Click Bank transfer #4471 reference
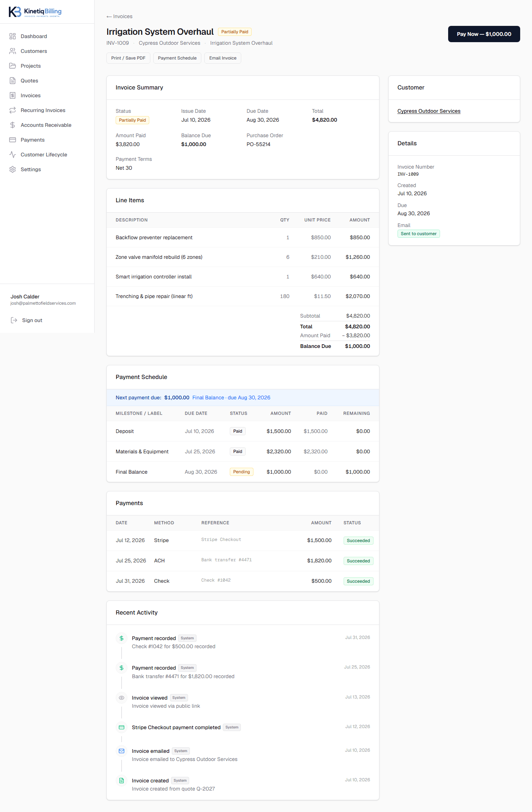This screenshot has height=812, width=532. coord(226,560)
